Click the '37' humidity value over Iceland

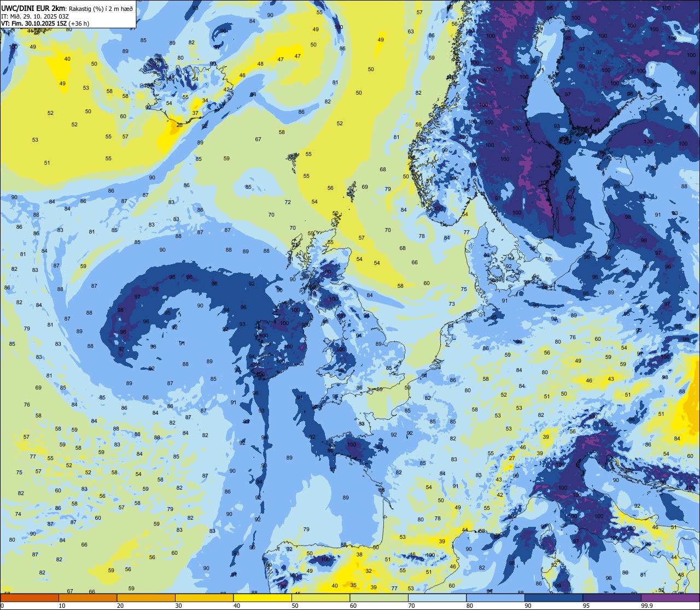[x=195, y=113]
